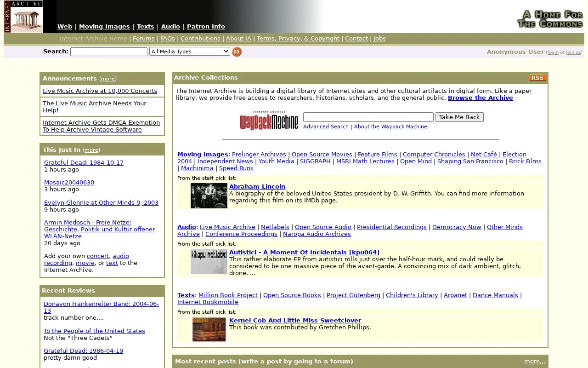The image size is (588, 368).
Task: Click the Internet Archive logo
Action: coord(23,17)
